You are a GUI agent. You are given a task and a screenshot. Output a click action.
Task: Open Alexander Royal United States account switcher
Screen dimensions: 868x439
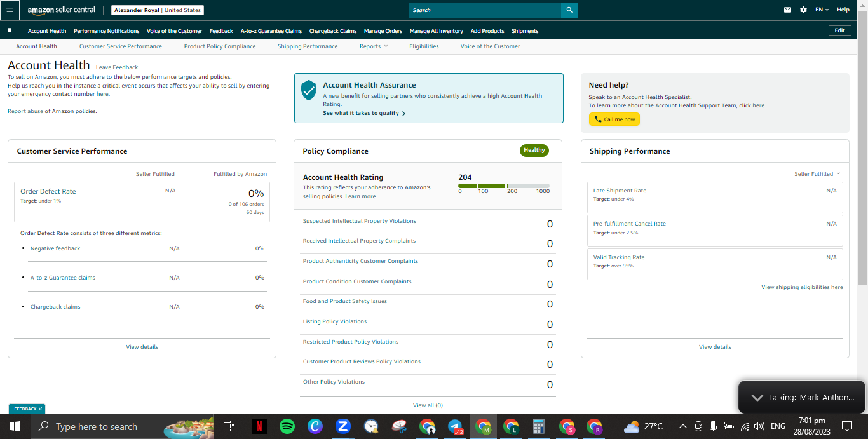tap(158, 10)
